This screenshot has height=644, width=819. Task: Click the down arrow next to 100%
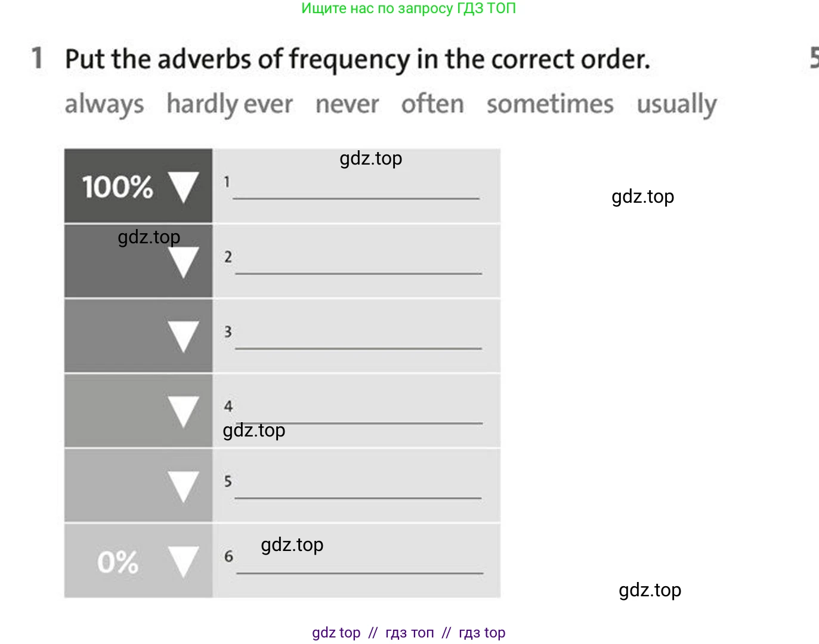(183, 187)
